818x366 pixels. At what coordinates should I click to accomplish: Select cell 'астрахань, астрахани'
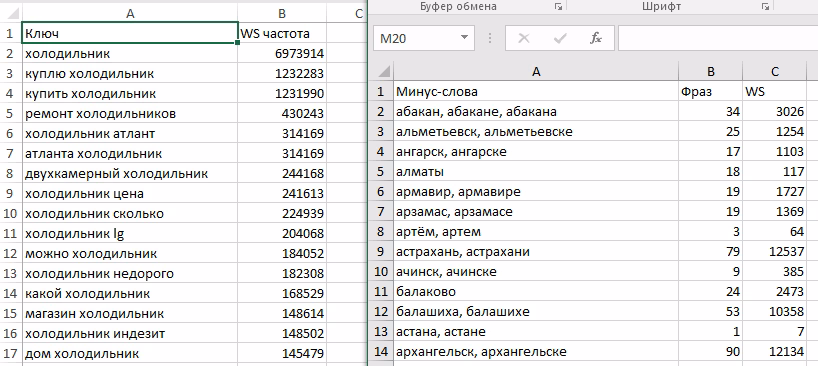536,252
